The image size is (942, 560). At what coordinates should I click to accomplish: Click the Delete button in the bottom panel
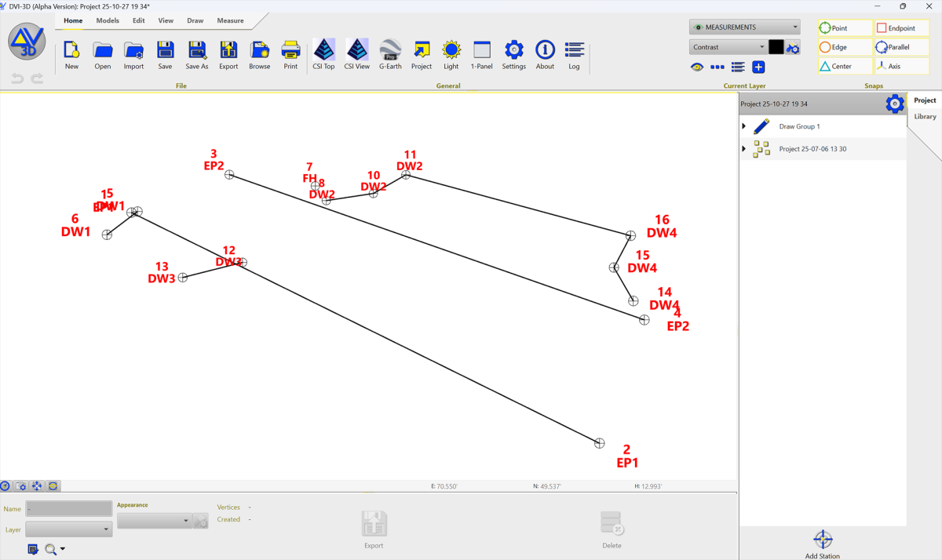[x=612, y=529]
